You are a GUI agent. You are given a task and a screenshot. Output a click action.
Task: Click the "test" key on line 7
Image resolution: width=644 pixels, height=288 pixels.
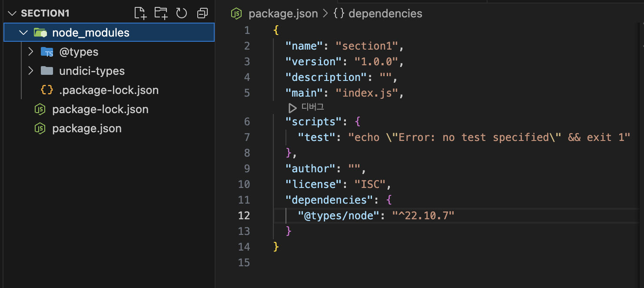pos(316,137)
